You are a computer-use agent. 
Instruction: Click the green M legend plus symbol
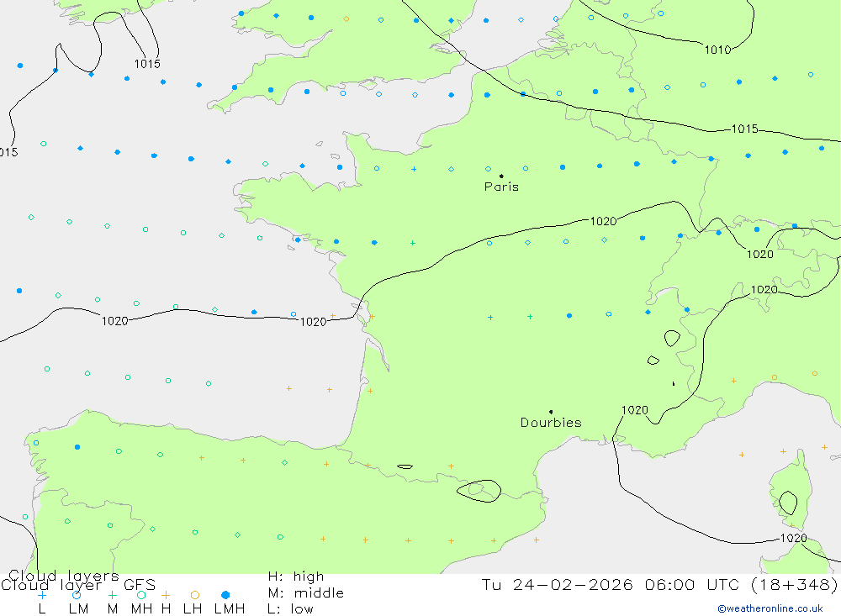pos(112,595)
